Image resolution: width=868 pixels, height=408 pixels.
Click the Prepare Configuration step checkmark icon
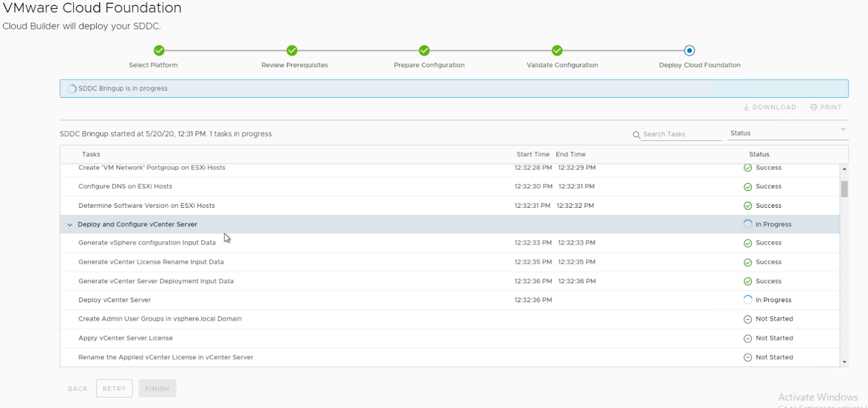(x=424, y=50)
